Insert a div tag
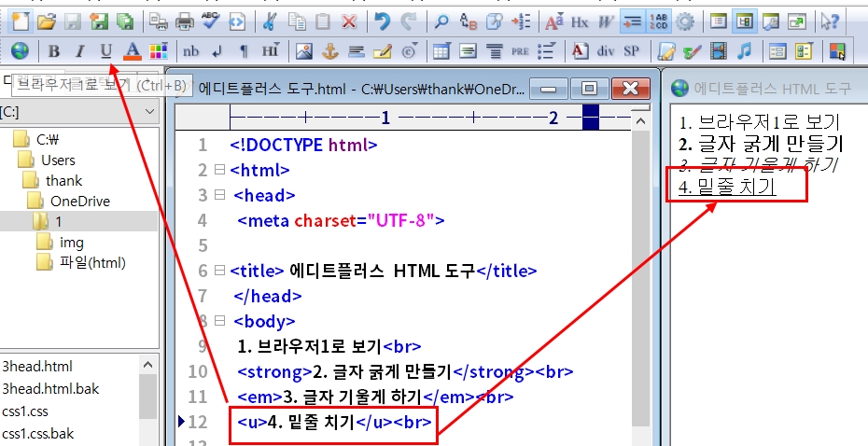This screenshot has width=868, height=446. click(x=606, y=51)
